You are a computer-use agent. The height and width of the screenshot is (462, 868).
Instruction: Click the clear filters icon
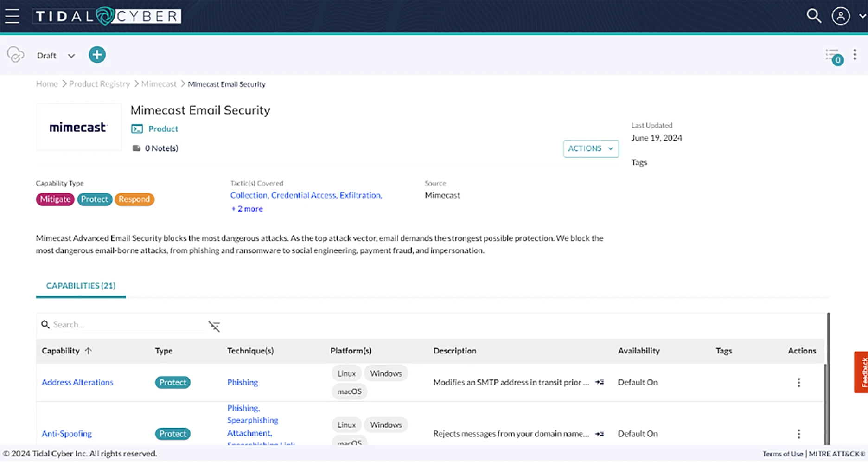tap(214, 326)
